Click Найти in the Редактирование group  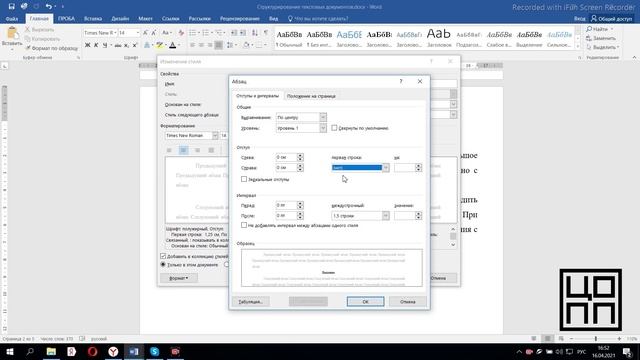599,29
